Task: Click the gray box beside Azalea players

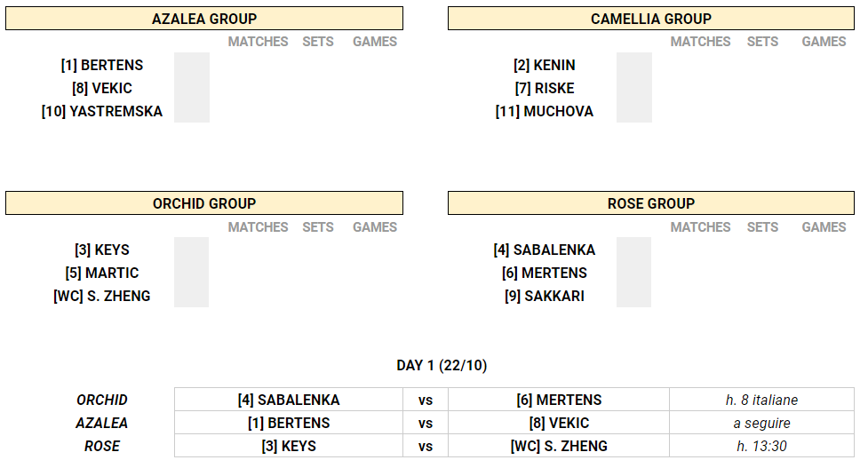Action: [x=192, y=87]
